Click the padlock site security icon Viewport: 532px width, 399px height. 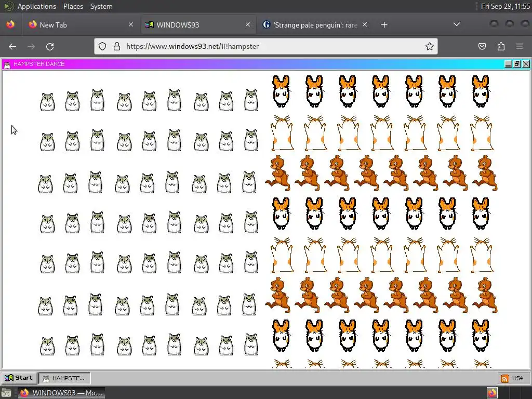click(x=117, y=46)
